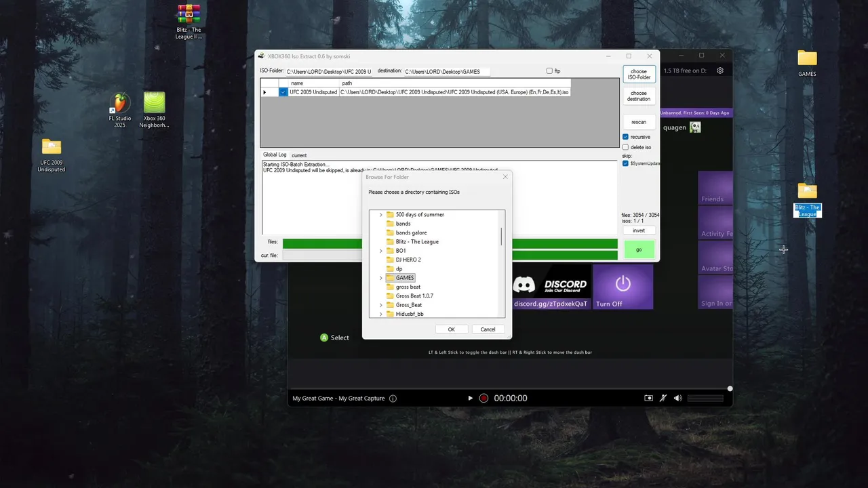Click the choose destination button
Image resolution: width=868 pixels, height=488 pixels.
click(639, 96)
